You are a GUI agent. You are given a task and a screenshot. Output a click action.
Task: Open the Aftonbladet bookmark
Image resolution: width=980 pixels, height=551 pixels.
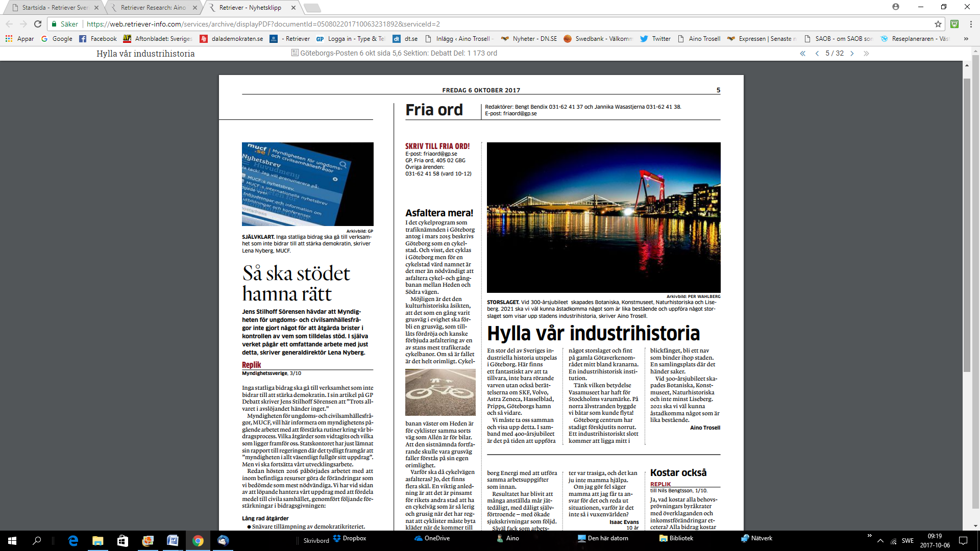click(x=158, y=39)
